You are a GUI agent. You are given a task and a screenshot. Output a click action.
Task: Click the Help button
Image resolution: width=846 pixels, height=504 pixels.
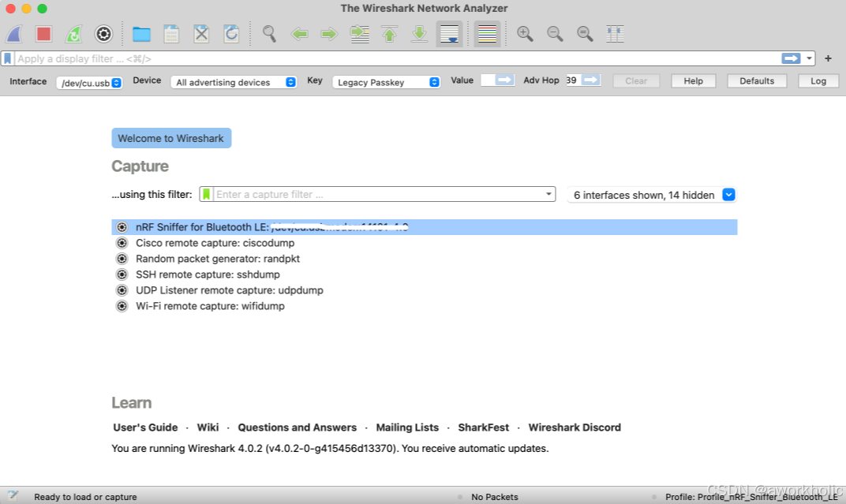(694, 81)
